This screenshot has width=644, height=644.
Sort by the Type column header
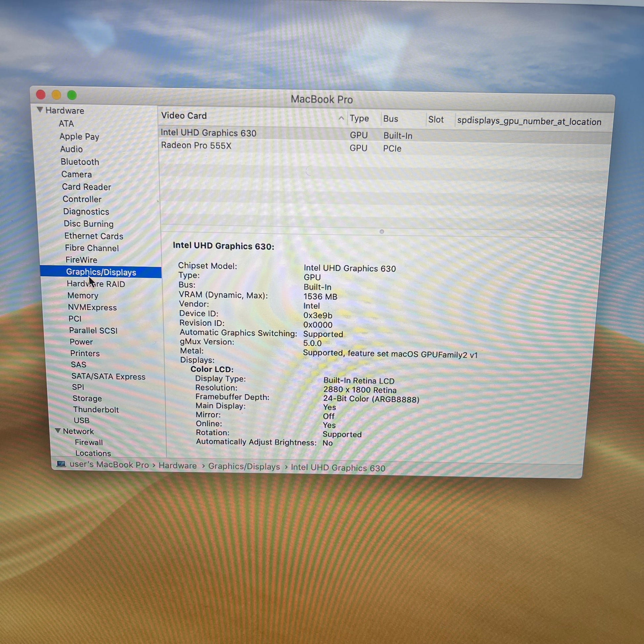[359, 119]
